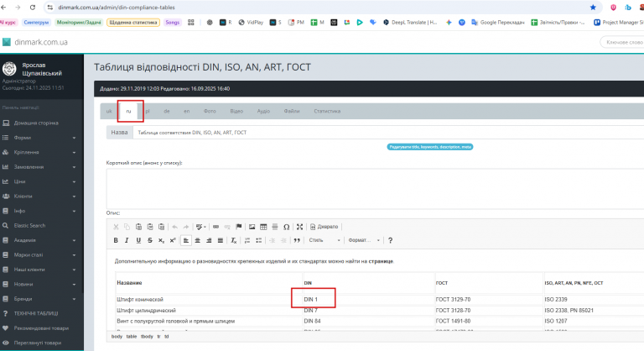Toggle bold formatting
644x351 pixels.
116,240
